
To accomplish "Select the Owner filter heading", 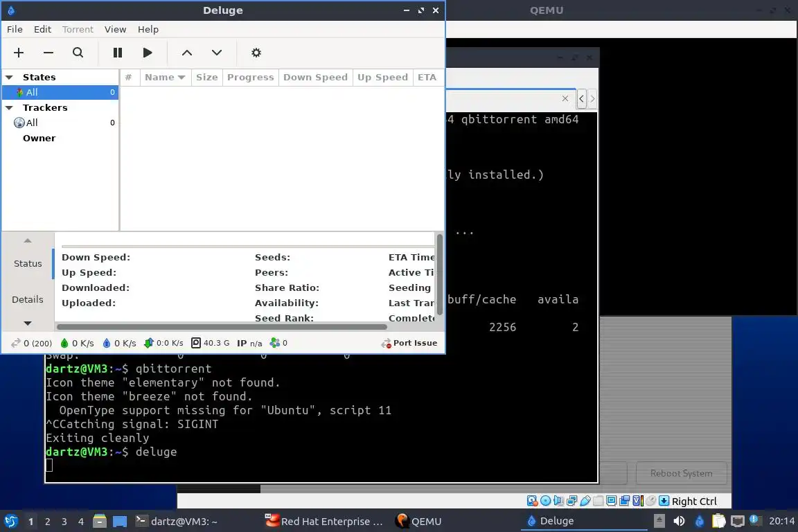I will point(39,138).
